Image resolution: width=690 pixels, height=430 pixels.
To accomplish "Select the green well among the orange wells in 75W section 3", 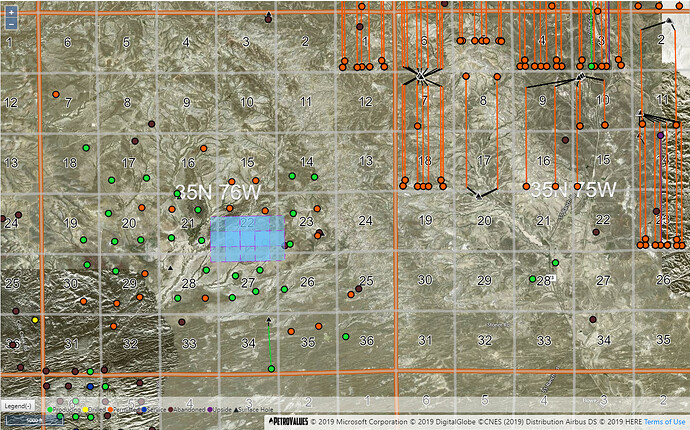I will pos(592,66).
